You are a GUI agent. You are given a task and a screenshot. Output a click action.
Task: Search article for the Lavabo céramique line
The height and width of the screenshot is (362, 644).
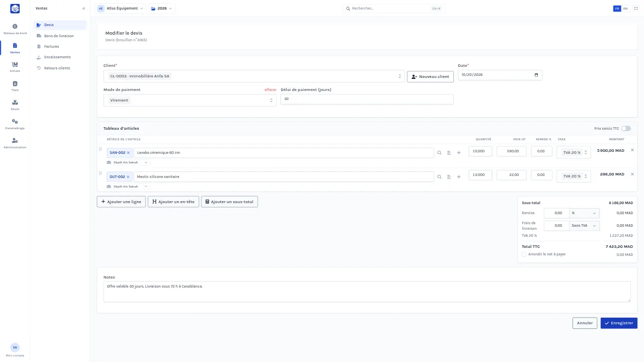[439, 153]
